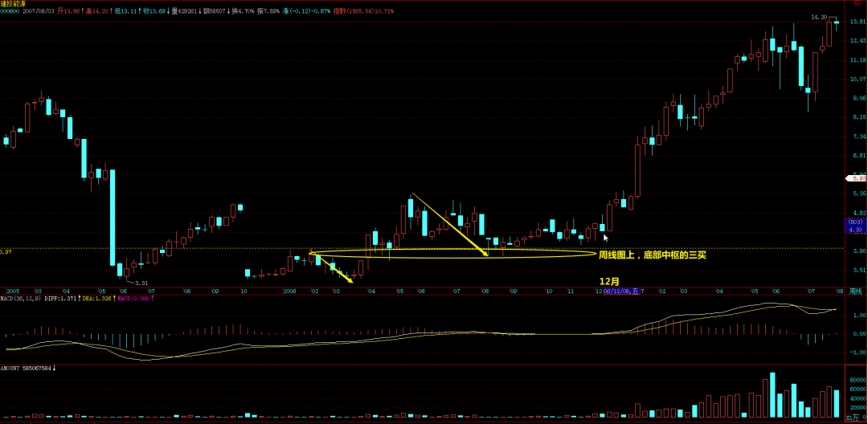Viewport: 868px width, 424px height.
Task: Click the DIFF:1.371 indicator value
Action: tap(60, 299)
